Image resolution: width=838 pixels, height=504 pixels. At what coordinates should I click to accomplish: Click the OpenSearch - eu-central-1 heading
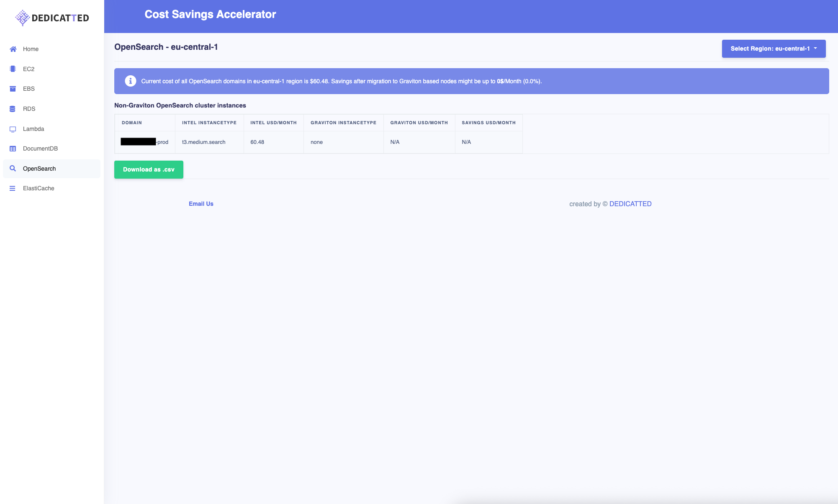(166, 47)
